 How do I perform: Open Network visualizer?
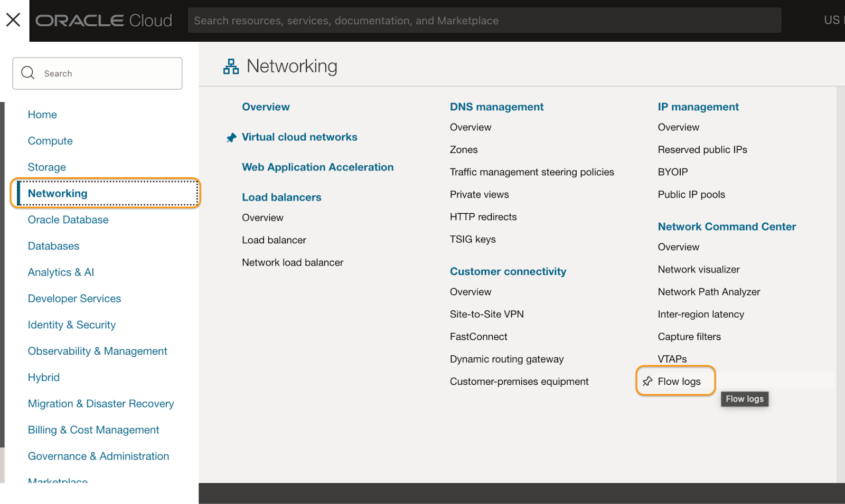699,270
